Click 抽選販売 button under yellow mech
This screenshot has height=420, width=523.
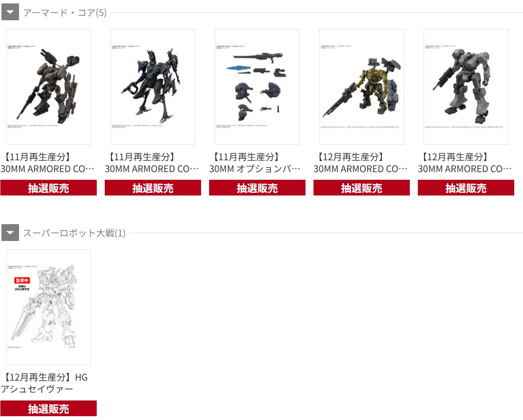(x=362, y=188)
